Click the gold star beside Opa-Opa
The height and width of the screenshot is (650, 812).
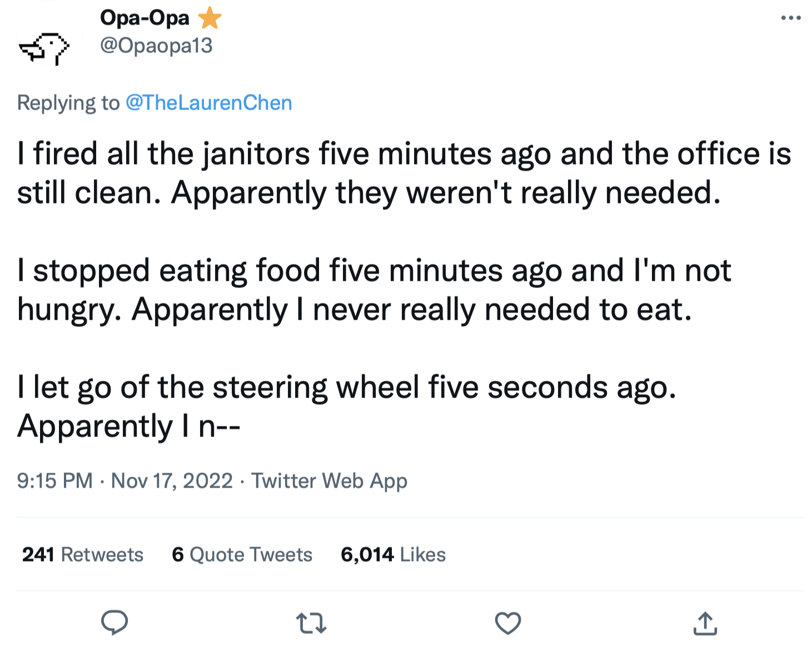pyautogui.click(x=210, y=18)
